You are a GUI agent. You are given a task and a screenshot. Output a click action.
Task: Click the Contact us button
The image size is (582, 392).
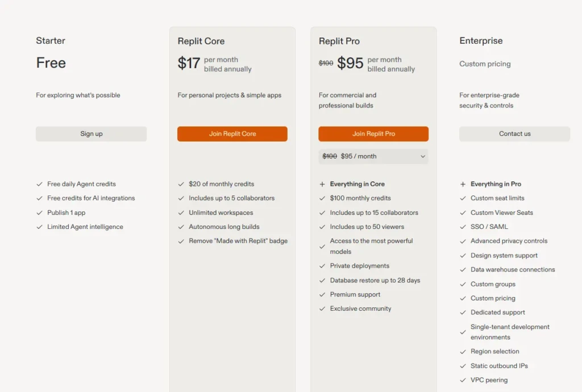[x=514, y=134]
